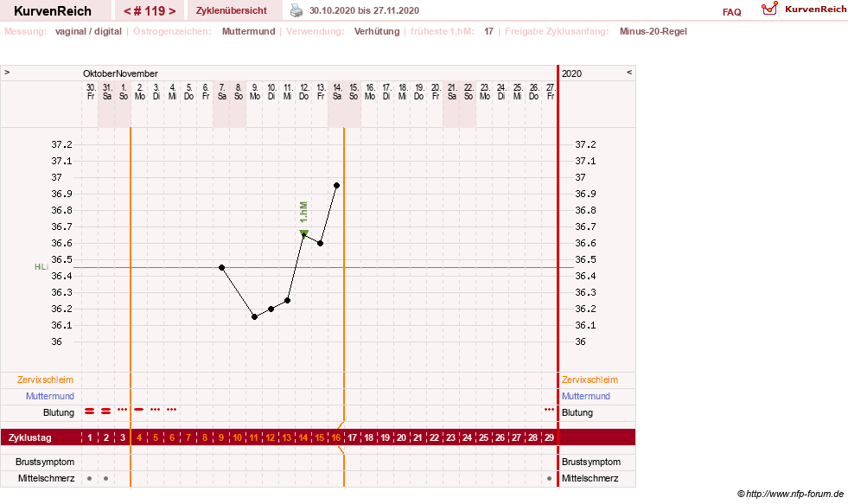The width and height of the screenshot is (848, 504).
Task: Go to previous cycle arrow before #119
Action: coord(127,11)
